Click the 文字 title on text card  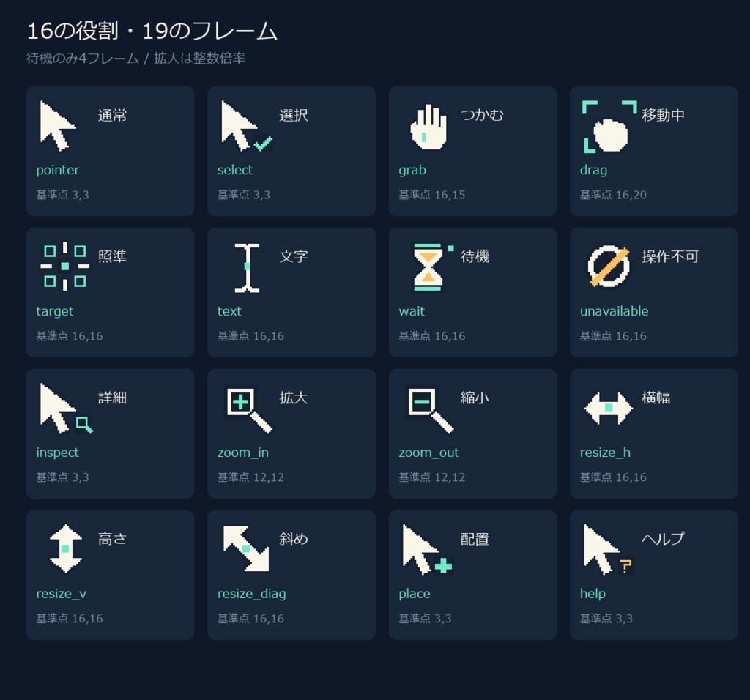coord(294,257)
